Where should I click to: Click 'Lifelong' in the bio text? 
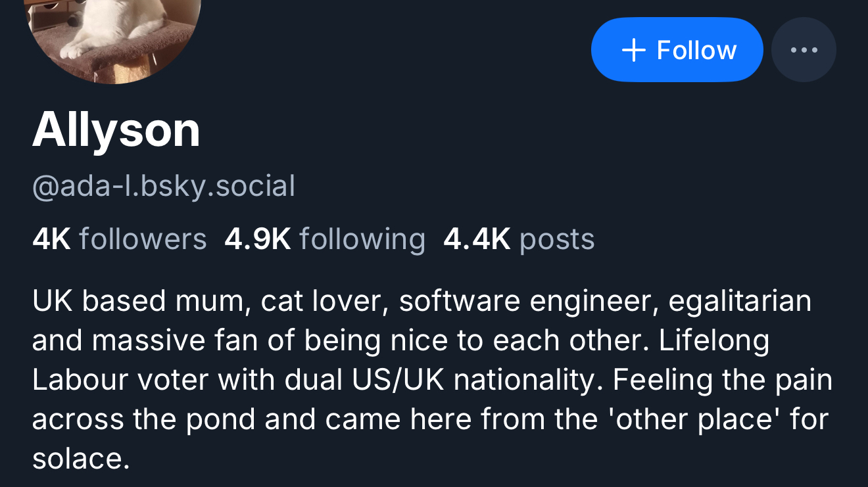click(x=714, y=340)
